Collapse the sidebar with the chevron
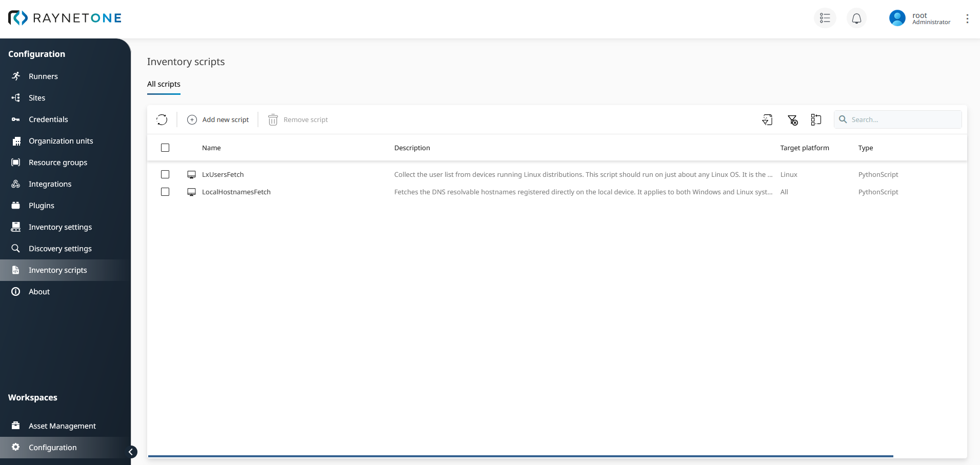 131,452
